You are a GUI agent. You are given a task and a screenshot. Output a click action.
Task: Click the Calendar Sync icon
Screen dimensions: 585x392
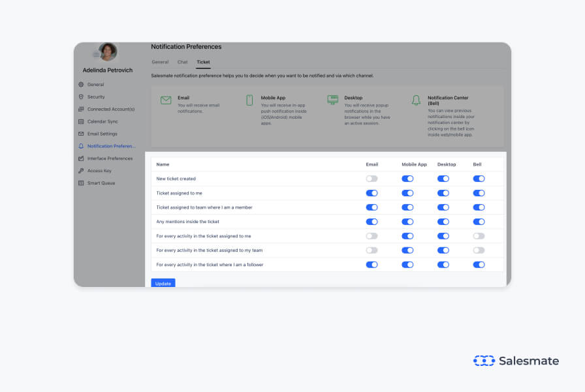(81, 121)
